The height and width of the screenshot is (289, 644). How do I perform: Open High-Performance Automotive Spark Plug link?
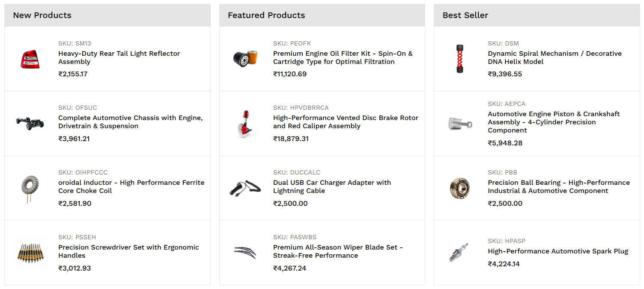[558, 251]
